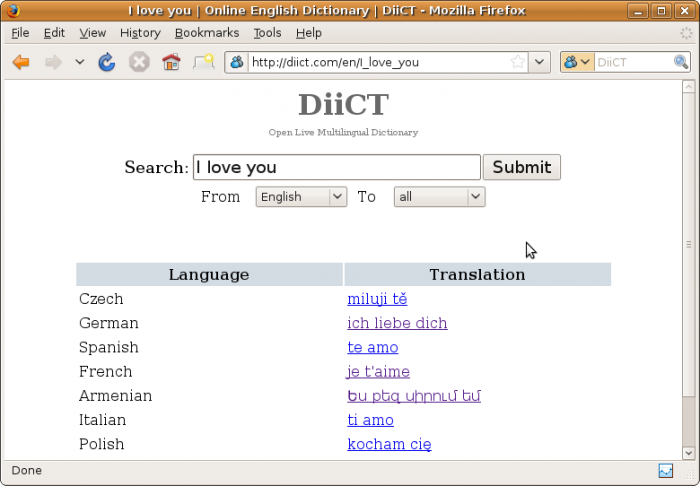700x486 pixels.
Task: Click the Search text field with 'I love you'
Action: (337, 167)
